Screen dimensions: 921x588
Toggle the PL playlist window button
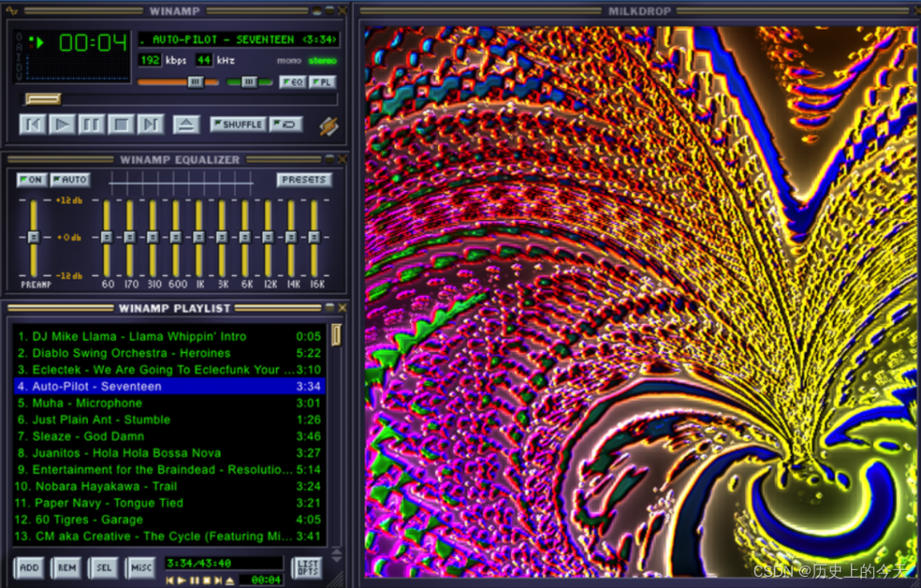[x=322, y=82]
